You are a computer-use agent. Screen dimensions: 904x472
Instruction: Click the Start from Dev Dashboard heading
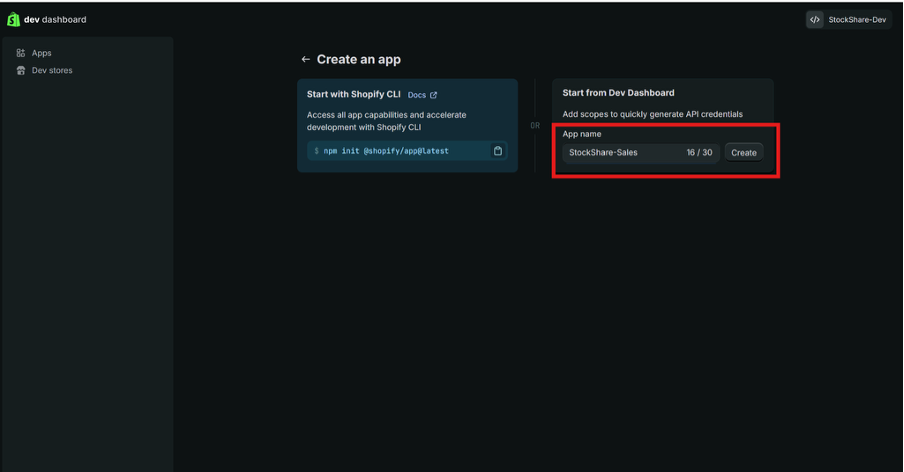click(618, 93)
